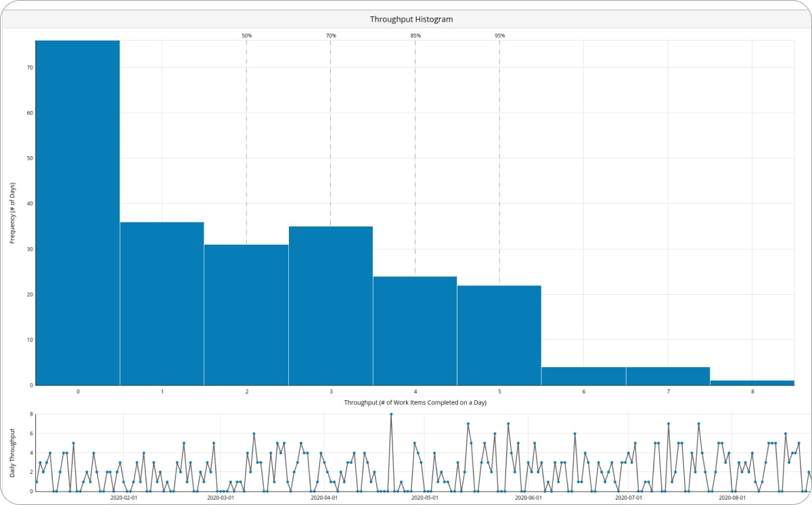Click the 50% percentile label
Image resolution: width=812 pixels, height=505 pixels.
tap(246, 35)
